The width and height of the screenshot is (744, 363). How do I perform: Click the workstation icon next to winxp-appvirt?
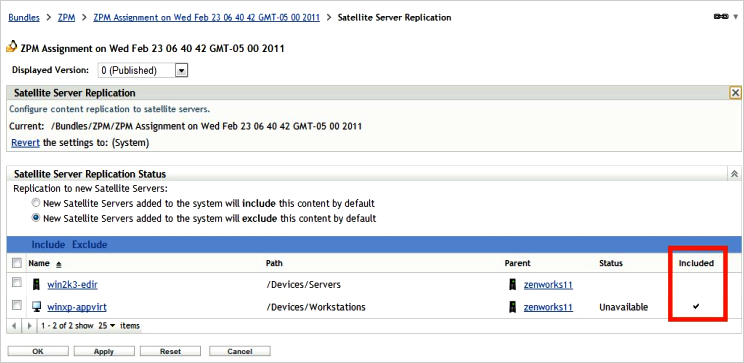[36, 307]
